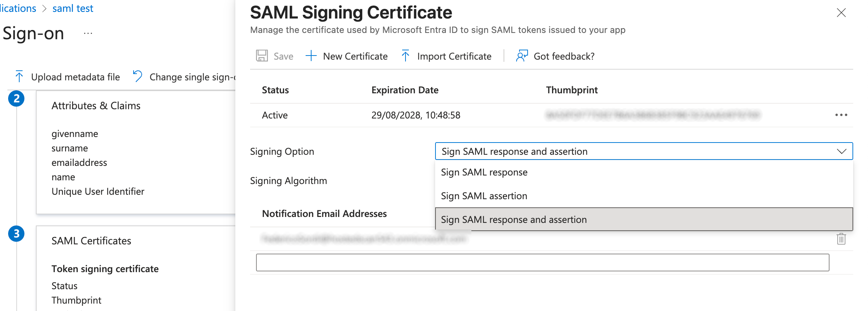Open the saml test breadcrumb link
Viewport: 868px width, 311px height.
coord(73,8)
